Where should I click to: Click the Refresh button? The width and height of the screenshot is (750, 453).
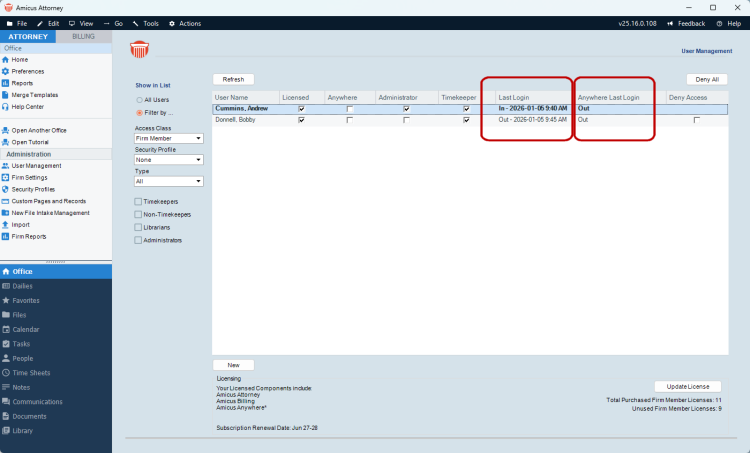pos(233,79)
